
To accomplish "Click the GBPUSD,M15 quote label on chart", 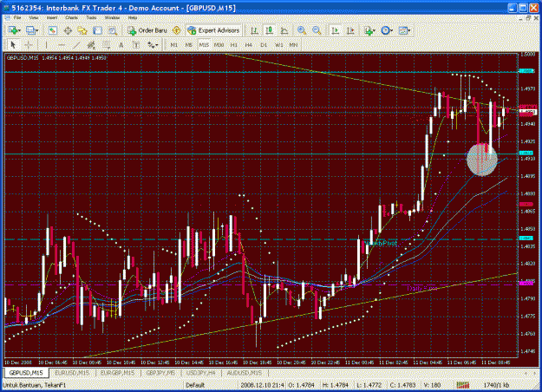I will 56,58.
